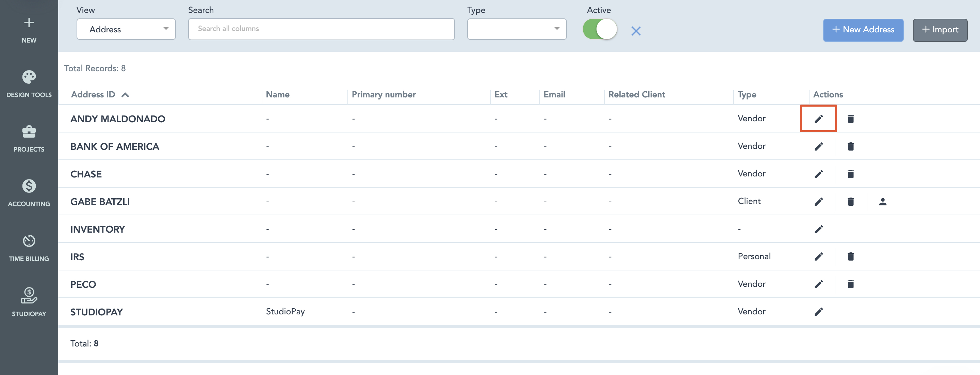Click the Import button
Screen dimensions: 980x375
pos(940,30)
